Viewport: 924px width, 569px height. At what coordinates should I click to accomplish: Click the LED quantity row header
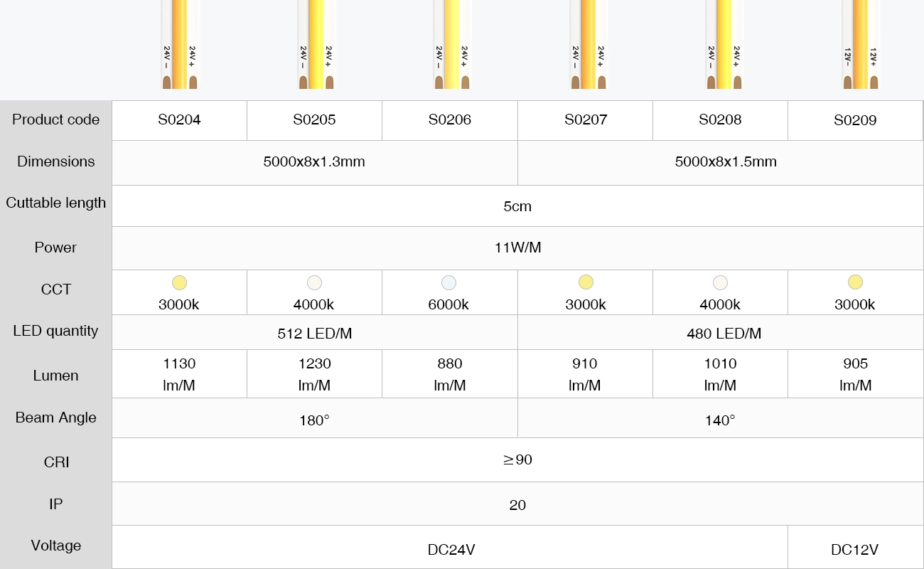click(x=55, y=331)
